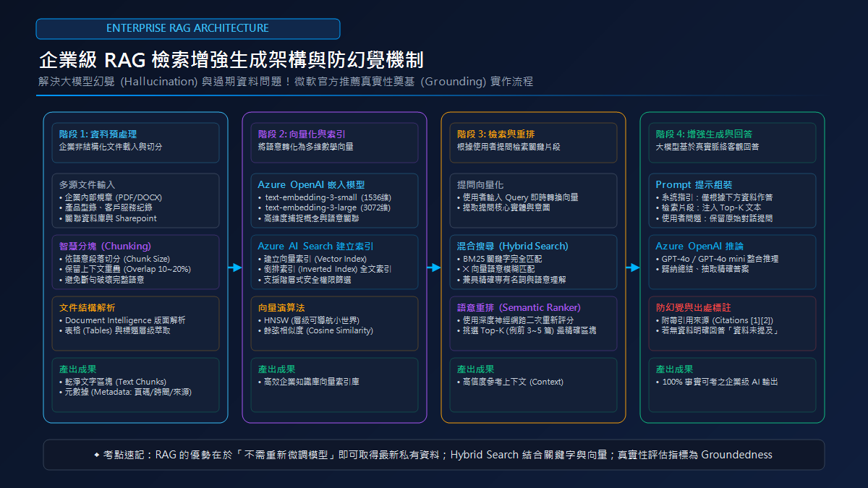Viewport: 868px width, 488px height.
Task: Click the bullet '產品型錄、客戶服務紀錄'
Action: coord(108,207)
